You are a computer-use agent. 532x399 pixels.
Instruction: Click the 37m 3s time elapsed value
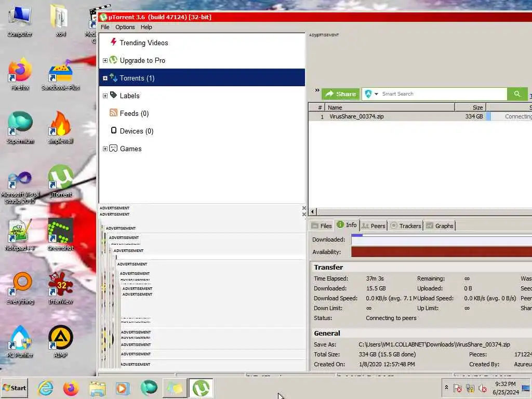(x=375, y=278)
